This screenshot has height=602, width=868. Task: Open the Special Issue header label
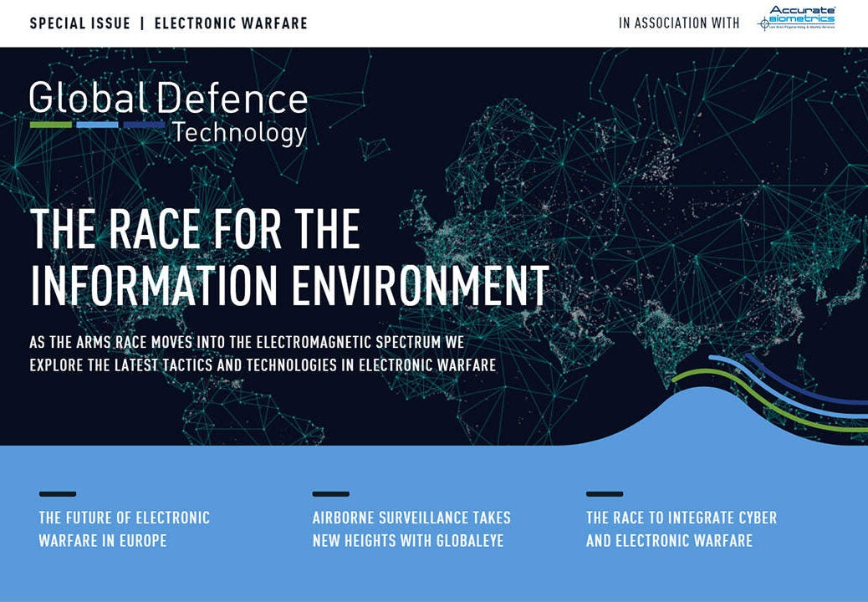80,23
